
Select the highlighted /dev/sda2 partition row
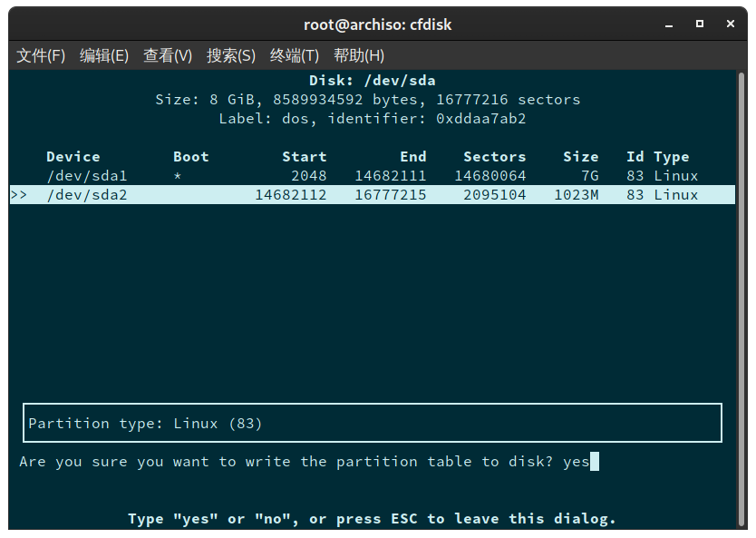point(87,194)
